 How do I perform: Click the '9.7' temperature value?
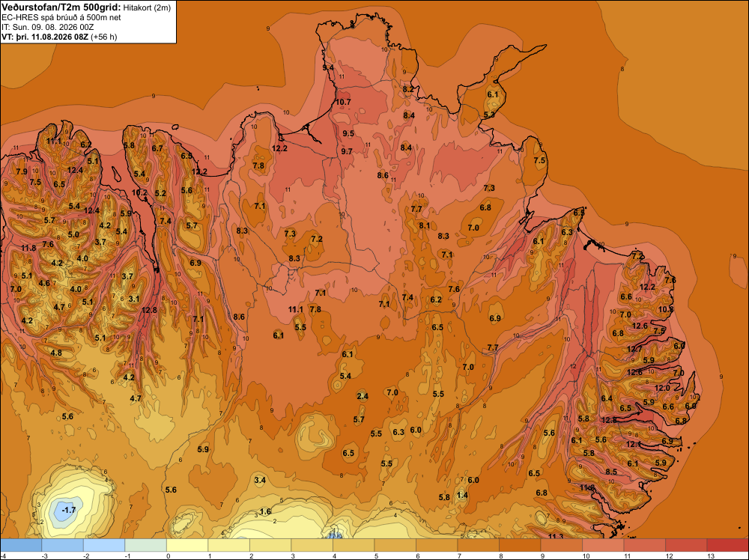(x=347, y=151)
